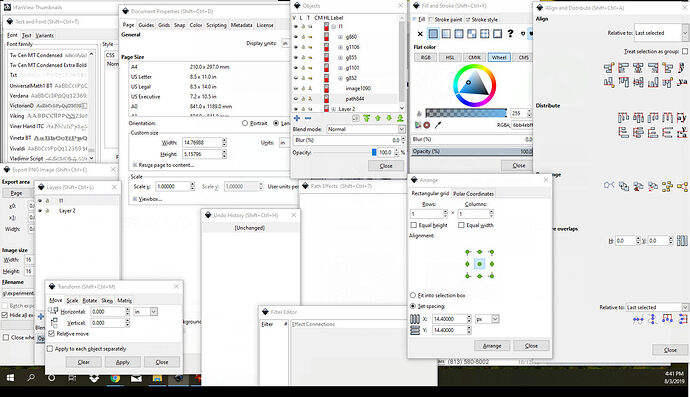The image size is (690, 397).
Task: Choose the Radial gradient fill icon
Action: (x=459, y=34)
